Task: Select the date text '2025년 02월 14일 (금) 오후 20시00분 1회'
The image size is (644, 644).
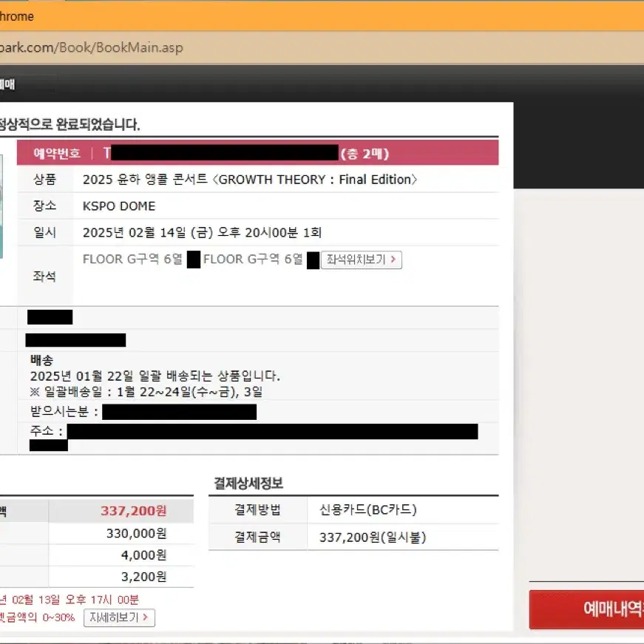Action: point(202,232)
